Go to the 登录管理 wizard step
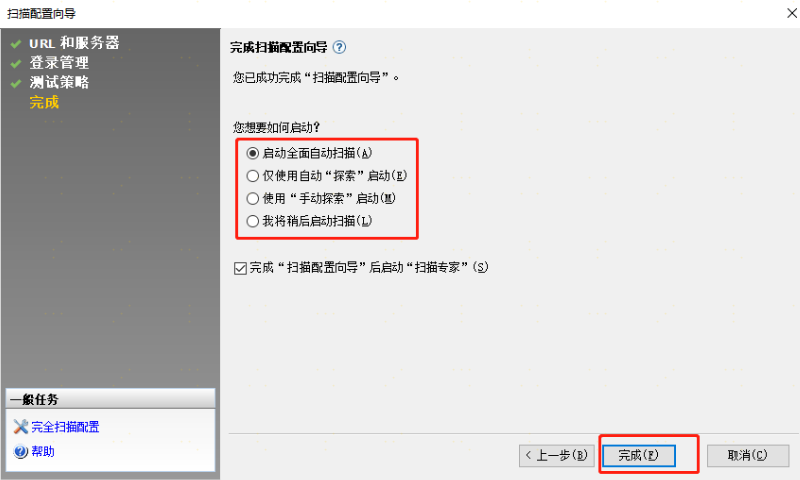This screenshot has width=800, height=480. 59,63
